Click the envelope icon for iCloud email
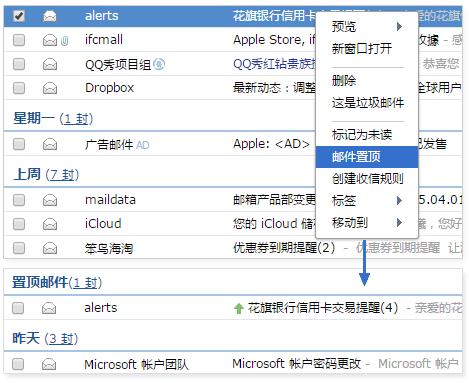The width and height of the screenshot is (469, 383). coord(50,224)
